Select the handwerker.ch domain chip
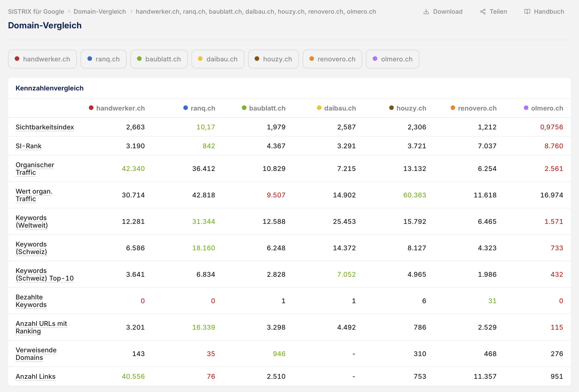579x392 pixels. tap(42, 59)
